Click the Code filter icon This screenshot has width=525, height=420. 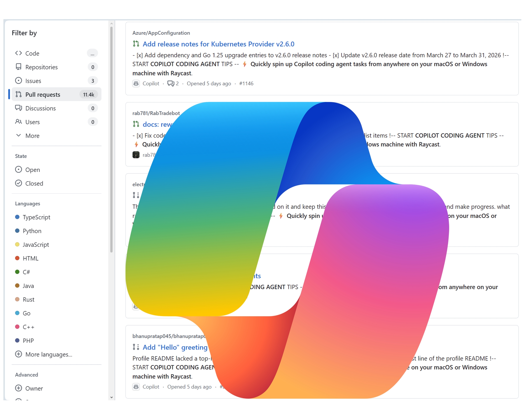[18, 53]
